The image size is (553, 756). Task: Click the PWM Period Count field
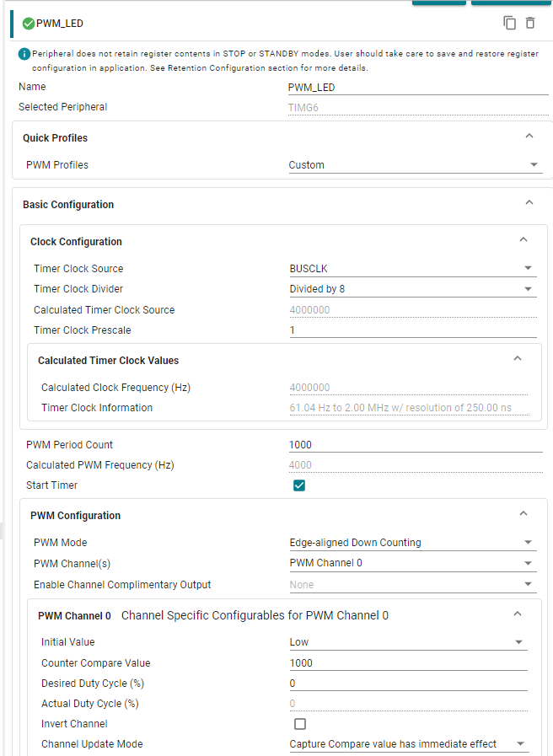coord(415,445)
